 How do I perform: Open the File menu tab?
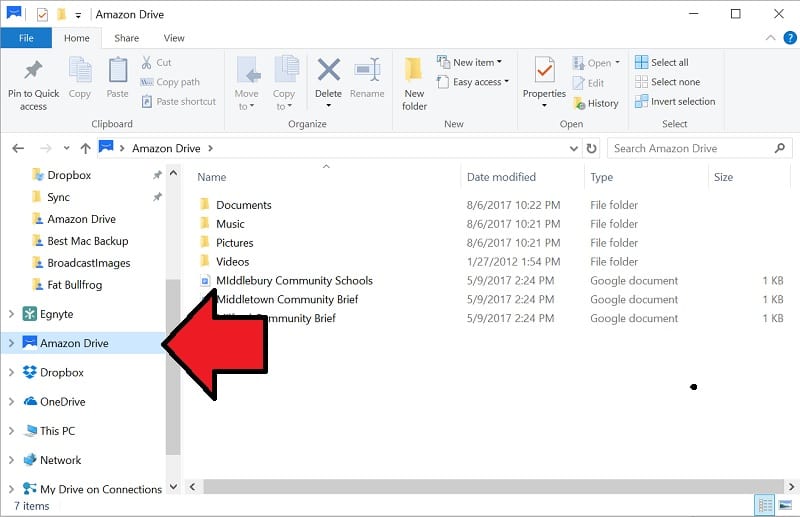coord(26,38)
